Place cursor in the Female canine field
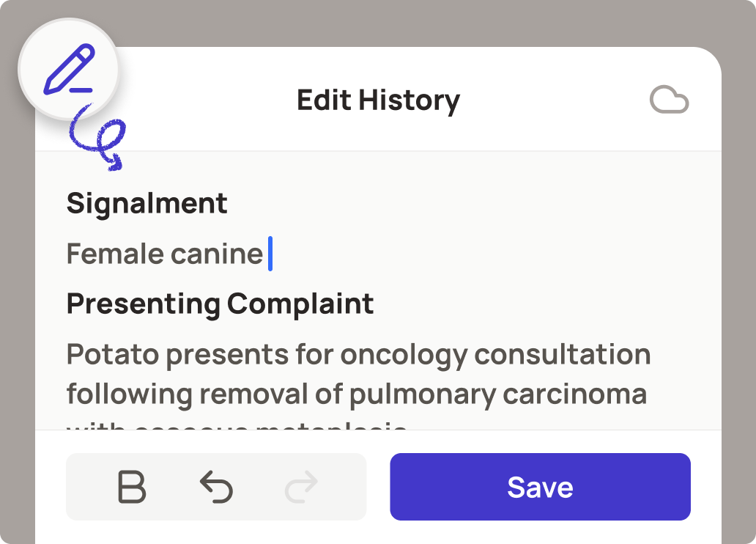This screenshot has height=544, width=756. pos(165,254)
